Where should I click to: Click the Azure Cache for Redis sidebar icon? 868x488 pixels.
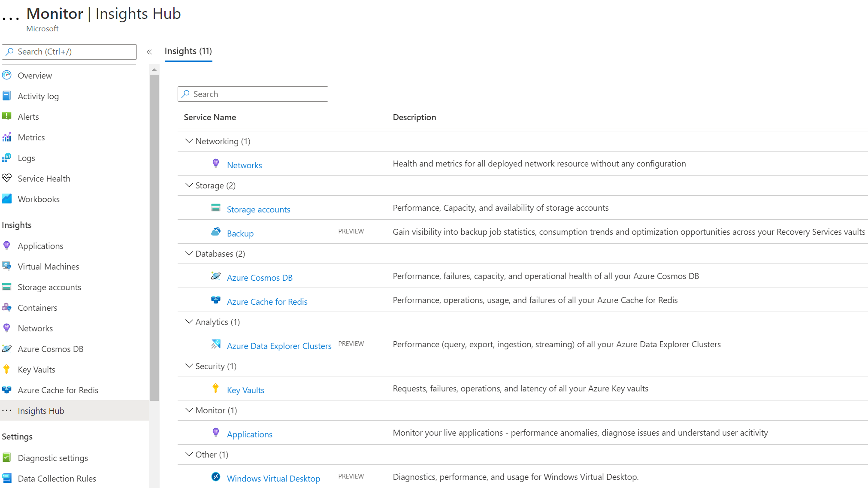pyautogui.click(x=7, y=390)
